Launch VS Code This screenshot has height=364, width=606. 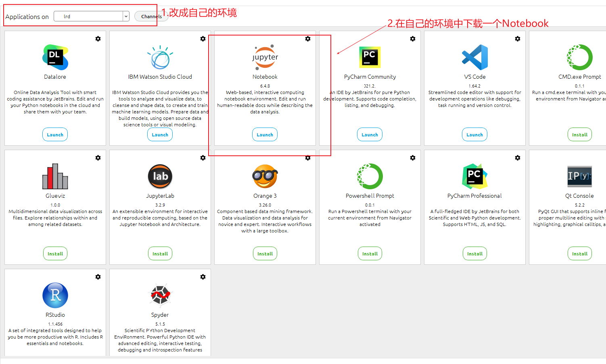pyautogui.click(x=475, y=135)
